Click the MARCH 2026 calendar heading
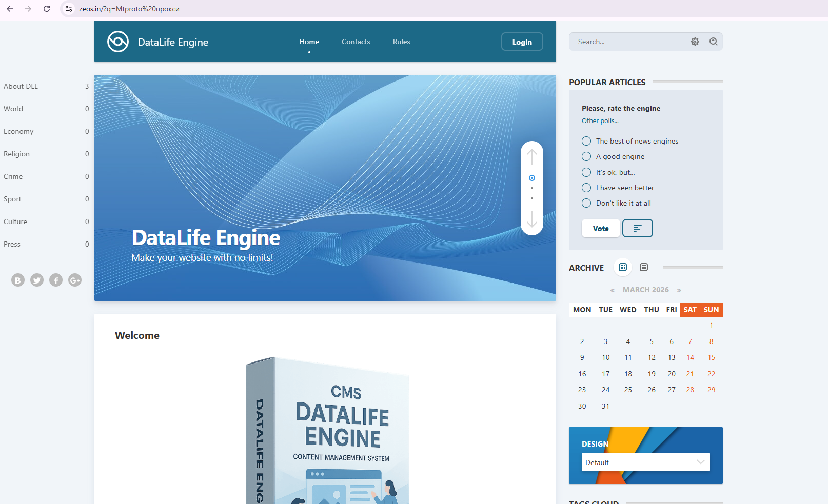Screen dimensions: 828x504 [x=646, y=290]
